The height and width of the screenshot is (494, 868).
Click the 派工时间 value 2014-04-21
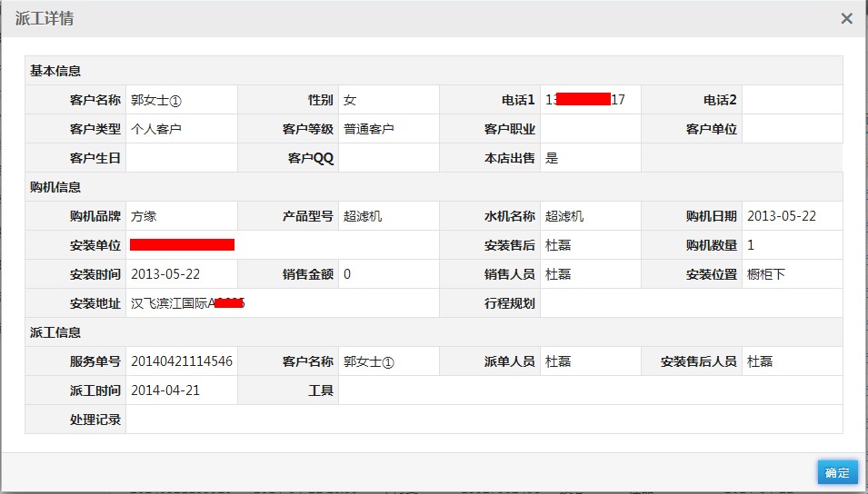[x=165, y=390]
